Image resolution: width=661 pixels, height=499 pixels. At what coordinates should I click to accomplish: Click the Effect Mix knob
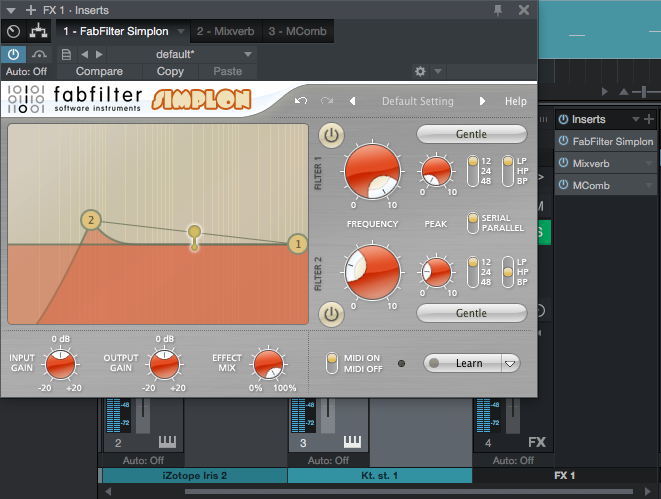[x=269, y=365]
